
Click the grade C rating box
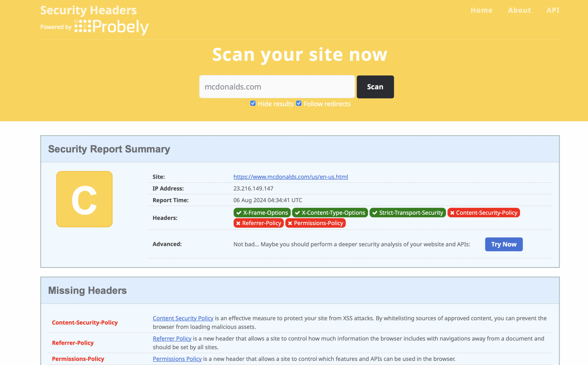pyautogui.click(x=84, y=199)
